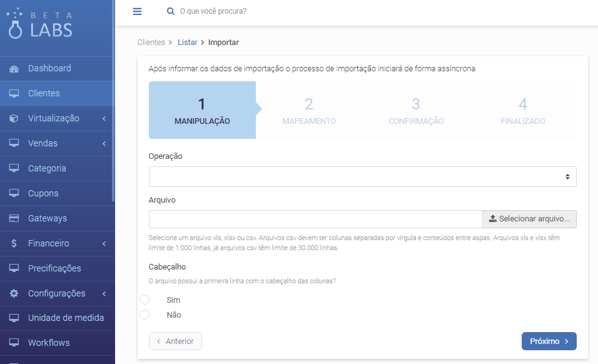Select the Não radio button
This screenshot has height=364, width=598.
point(144,315)
